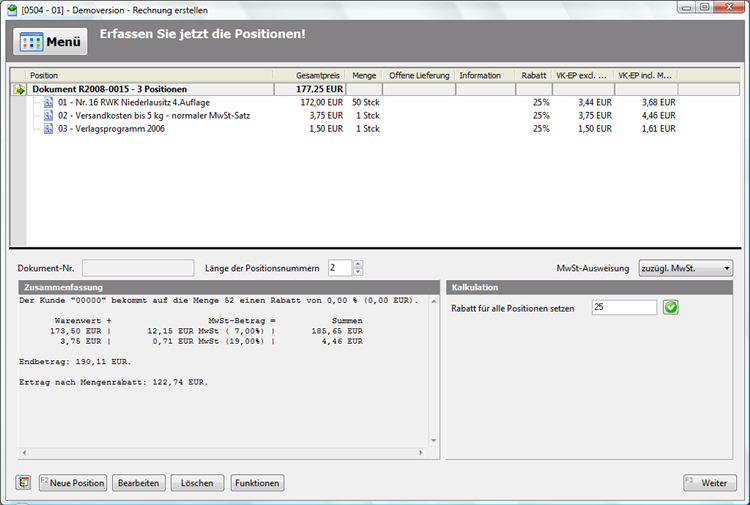The height and width of the screenshot is (505, 750).
Task: Increase the Länge der Positionsnummern value
Action: 358,264
